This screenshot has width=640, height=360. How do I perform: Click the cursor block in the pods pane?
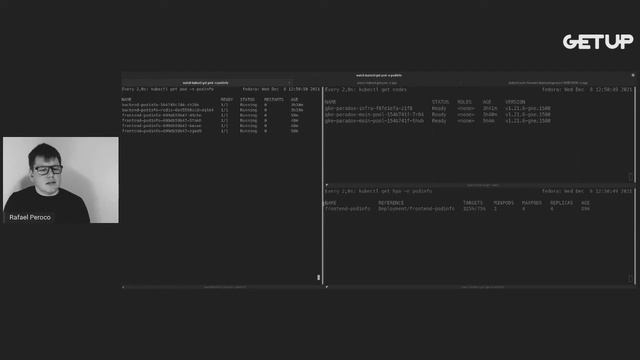319,278
